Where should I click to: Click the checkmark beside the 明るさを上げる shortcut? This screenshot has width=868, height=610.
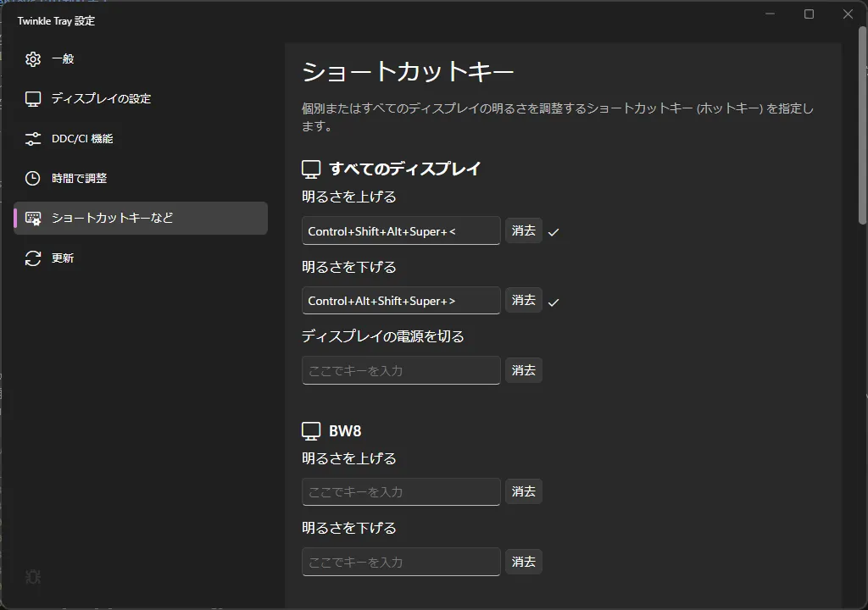(x=553, y=230)
